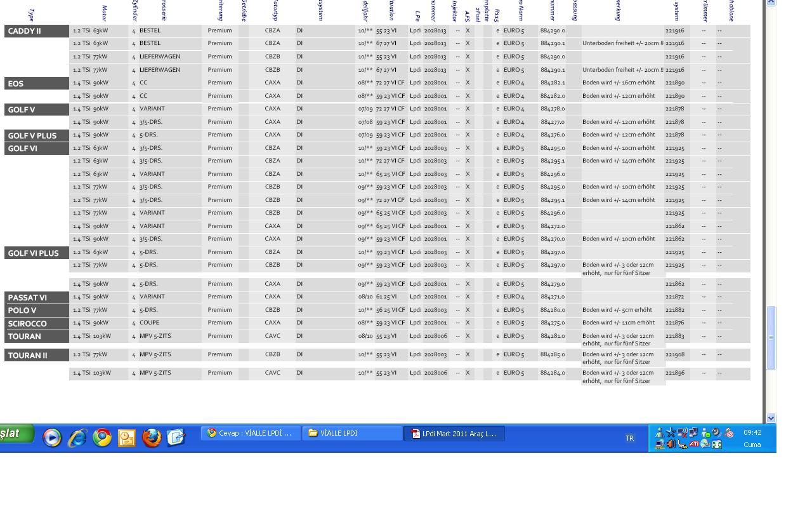Click the 'Boden wird +/- 11cm erhöht' remark
This screenshot has height=508, width=812.
click(619, 323)
